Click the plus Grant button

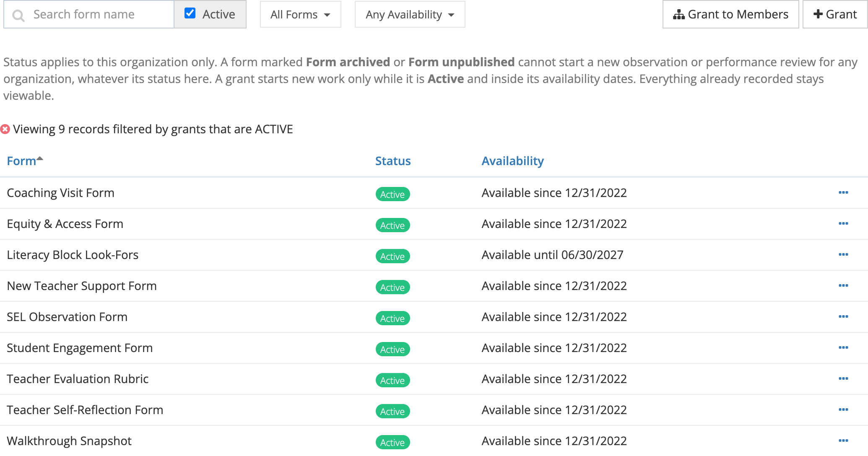[834, 15]
